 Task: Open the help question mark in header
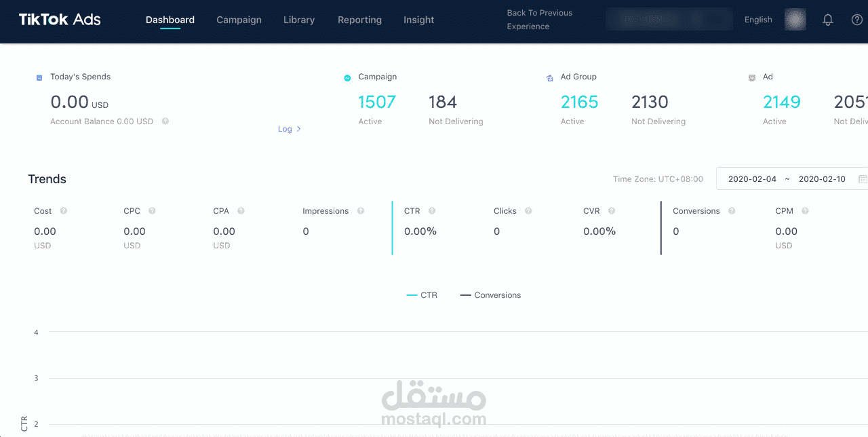point(857,20)
